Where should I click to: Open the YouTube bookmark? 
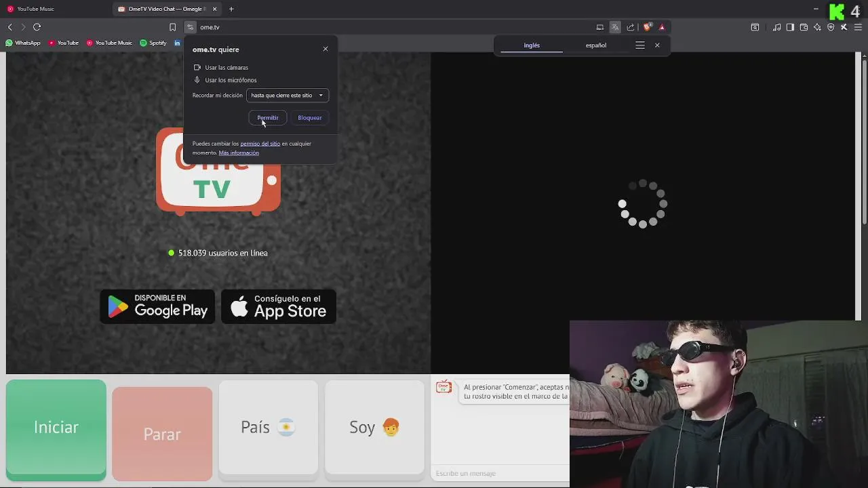coord(63,43)
